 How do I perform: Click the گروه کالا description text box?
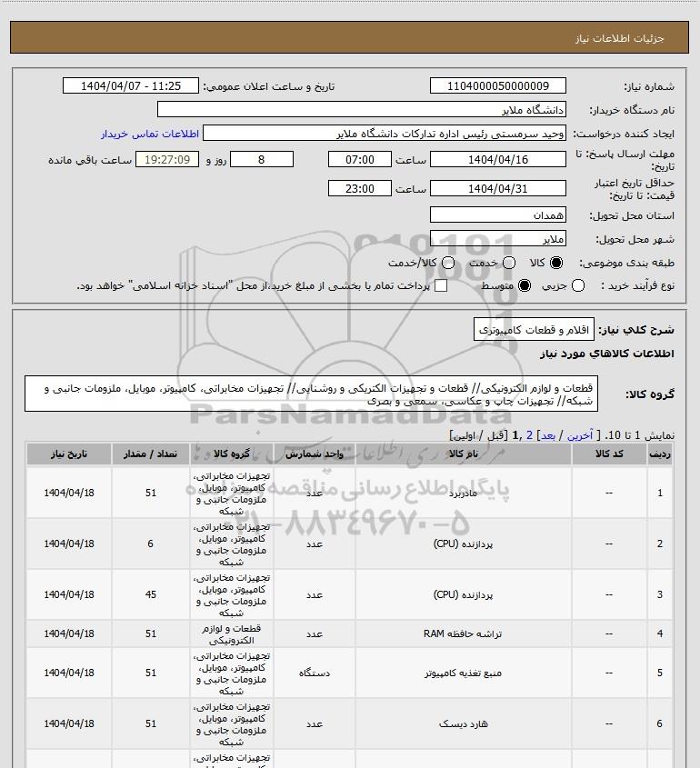pos(311,394)
